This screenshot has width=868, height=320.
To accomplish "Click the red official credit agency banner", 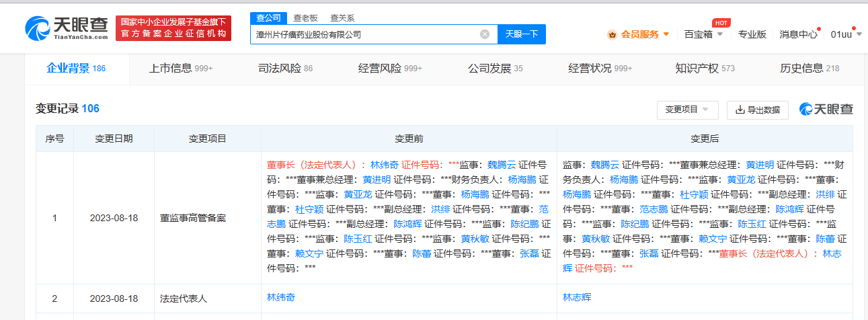I will pyautogui.click(x=173, y=28).
